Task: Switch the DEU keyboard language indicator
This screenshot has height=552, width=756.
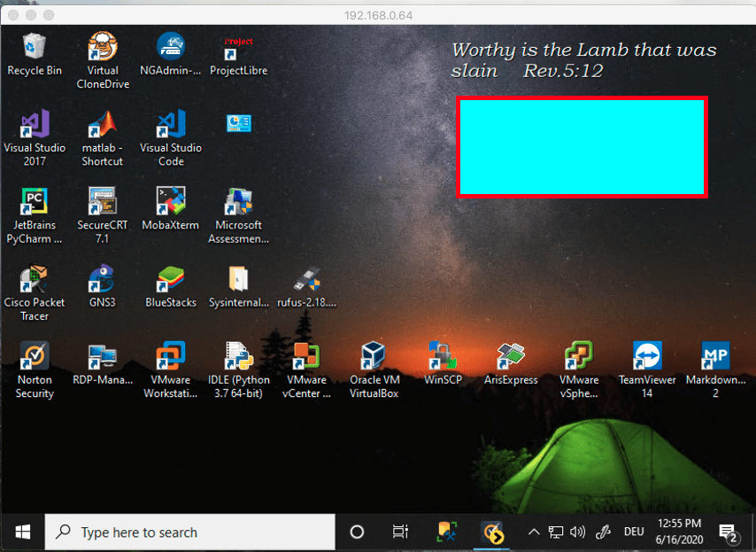Action: click(634, 532)
